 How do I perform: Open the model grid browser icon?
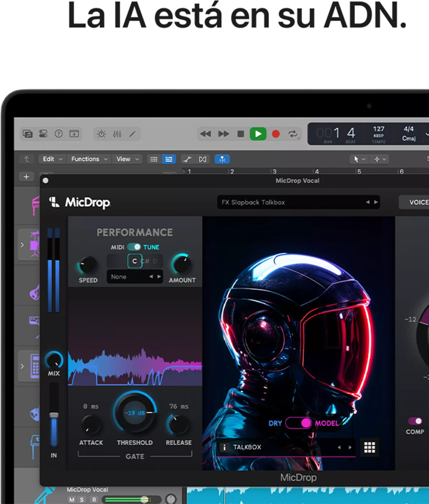point(369,447)
